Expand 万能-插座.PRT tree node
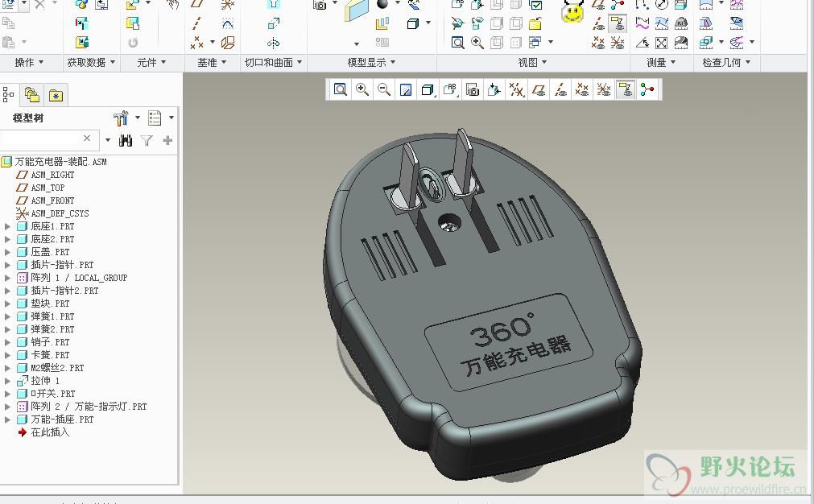 click(7, 419)
